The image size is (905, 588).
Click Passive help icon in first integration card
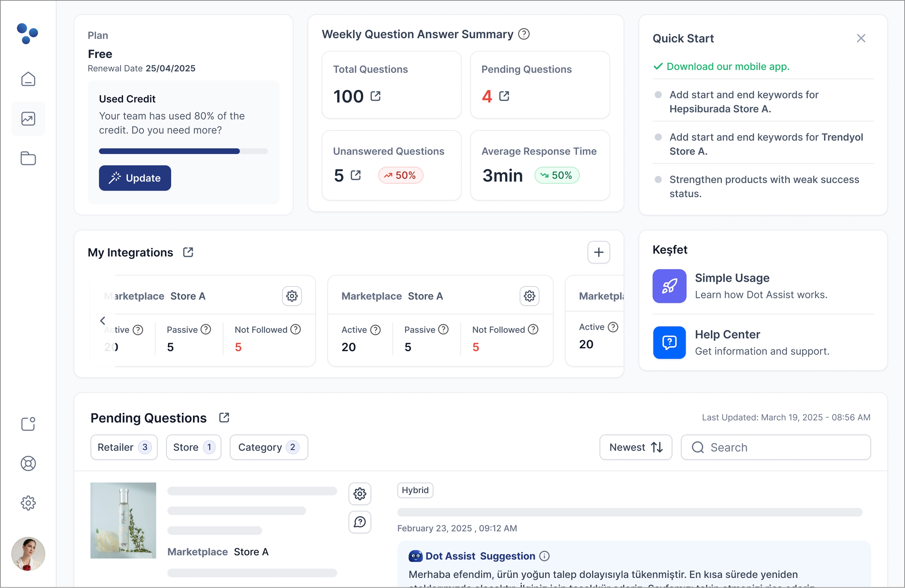[x=206, y=329]
